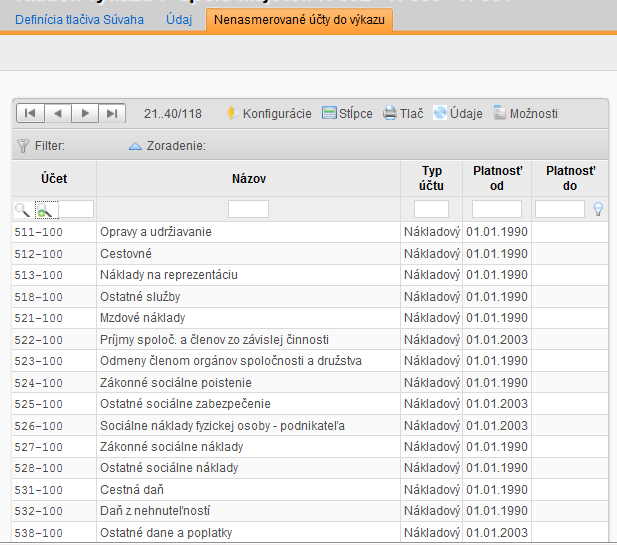This screenshot has width=617, height=545.
Task: Select account 518-100 cell
Action: click(54, 297)
